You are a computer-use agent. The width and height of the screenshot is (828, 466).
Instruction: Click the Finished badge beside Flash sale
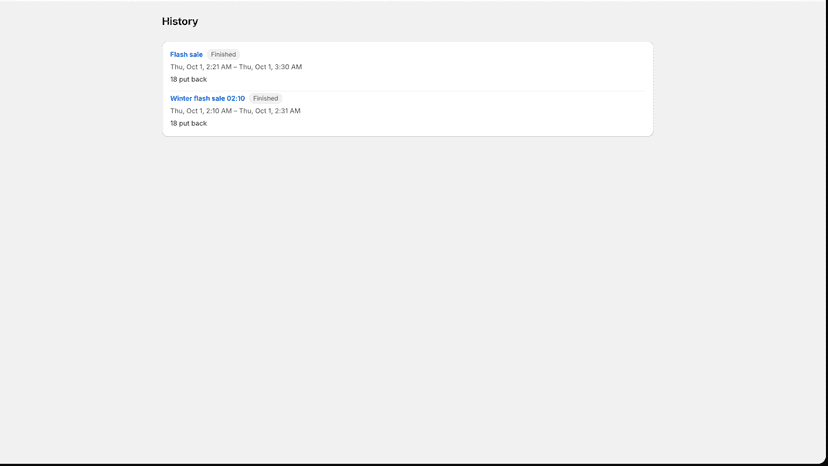point(223,54)
